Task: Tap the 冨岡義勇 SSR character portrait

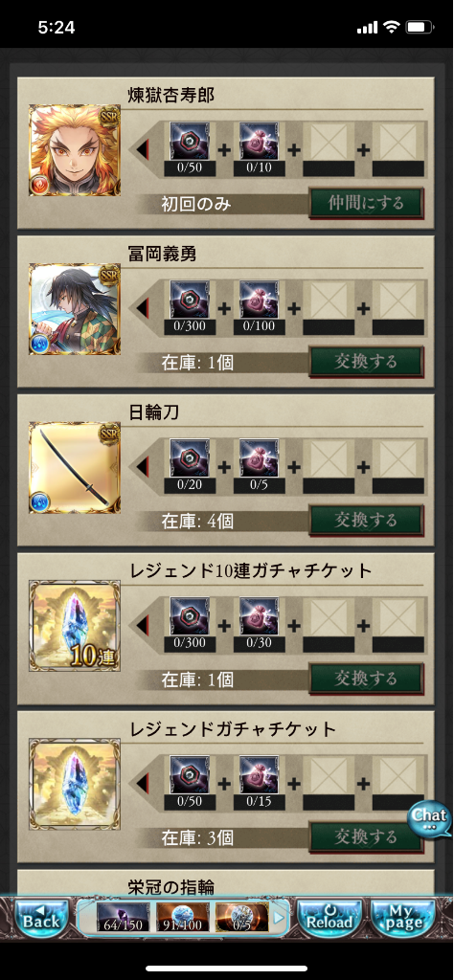Action: tap(75, 309)
